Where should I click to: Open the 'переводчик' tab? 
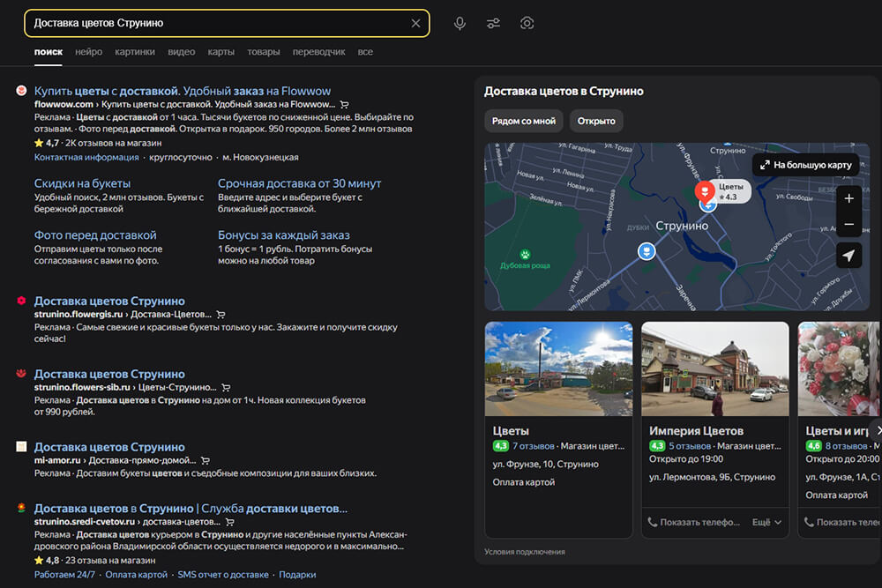coord(319,52)
